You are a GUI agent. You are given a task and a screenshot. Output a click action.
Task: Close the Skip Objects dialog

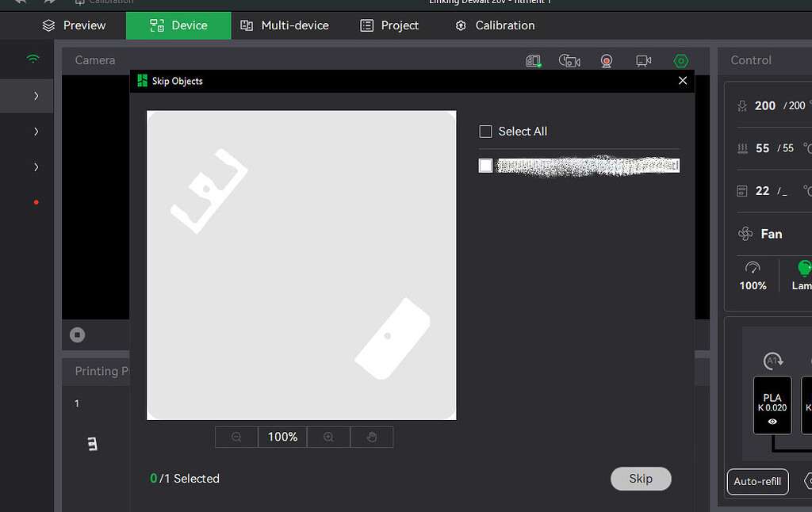click(683, 81)
